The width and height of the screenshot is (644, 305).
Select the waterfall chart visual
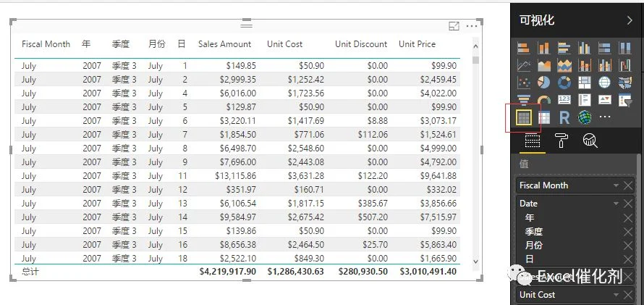(x=624, y=65)
